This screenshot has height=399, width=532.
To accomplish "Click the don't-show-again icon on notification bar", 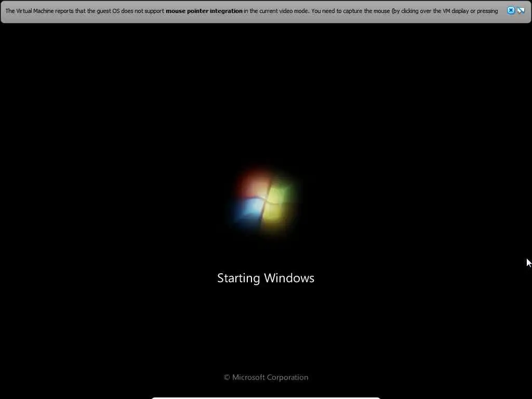I will tap(521, 10).
